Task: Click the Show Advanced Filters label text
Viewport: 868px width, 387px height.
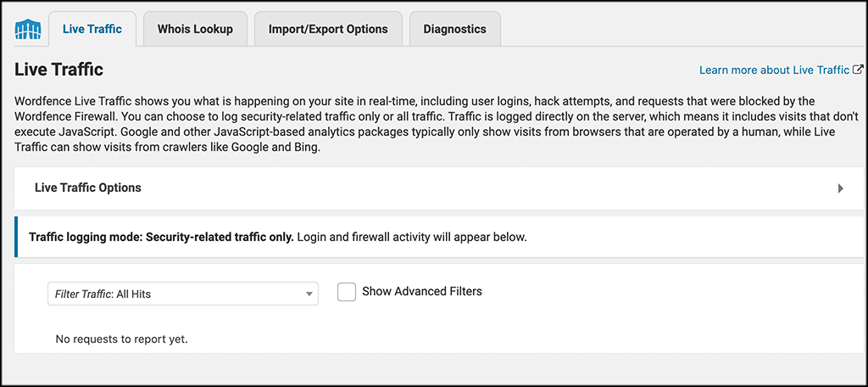Action: pos(422,291)
